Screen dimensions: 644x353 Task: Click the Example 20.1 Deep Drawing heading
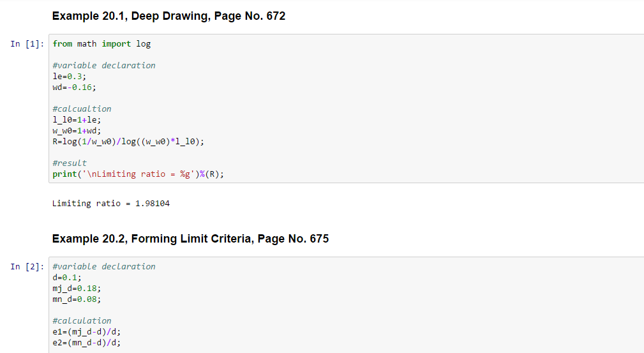point(168,17)
